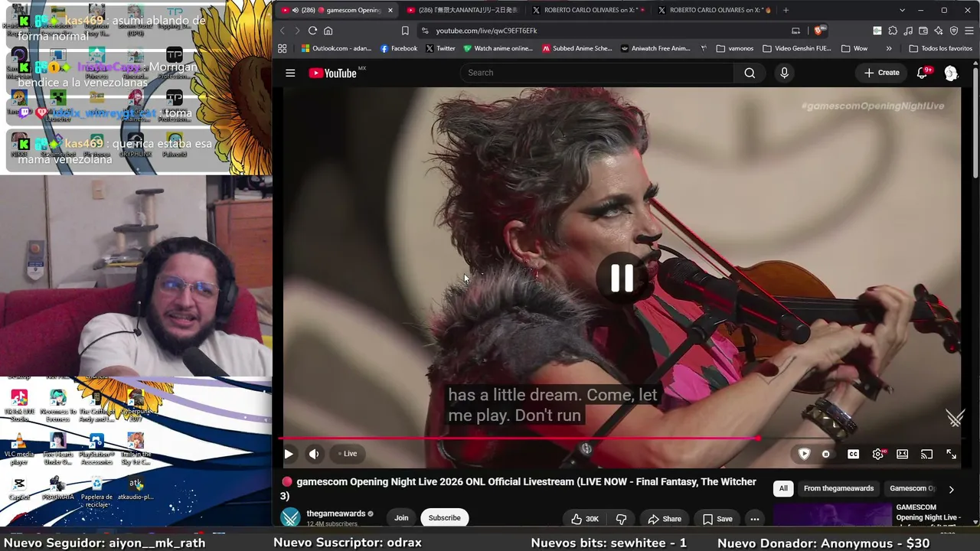Enter fullscreen on the video player

[x=951, y=454]
